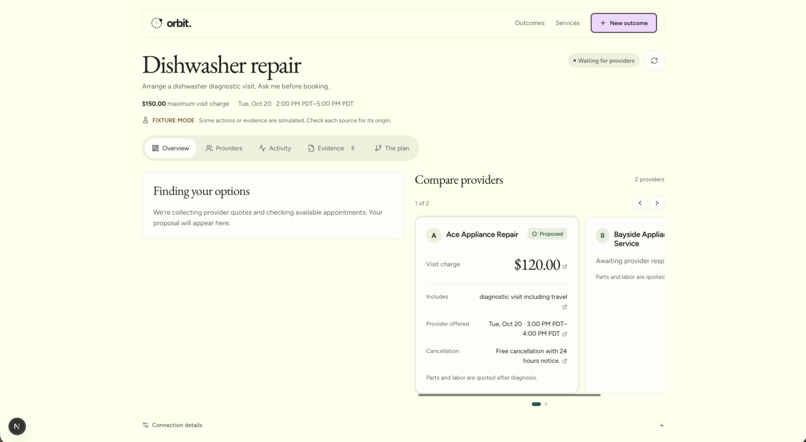
Task: Click the 1 of 2 counter text
Action: click(x=422, y=203)
